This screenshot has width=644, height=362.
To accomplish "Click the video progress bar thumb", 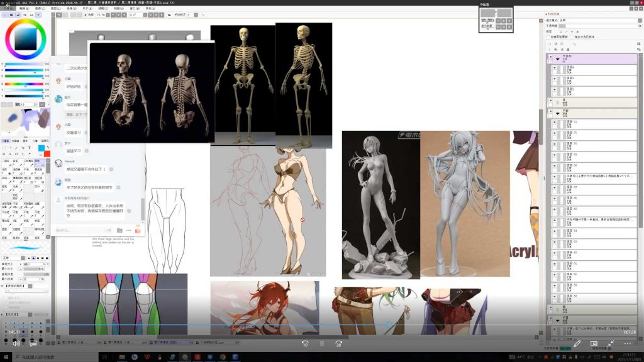I will (389, 325).
